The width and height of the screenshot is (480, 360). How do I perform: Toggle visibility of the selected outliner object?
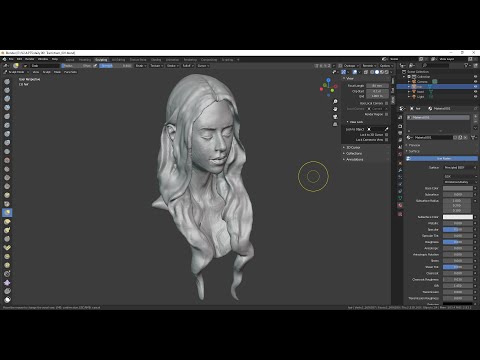point(475,87)
